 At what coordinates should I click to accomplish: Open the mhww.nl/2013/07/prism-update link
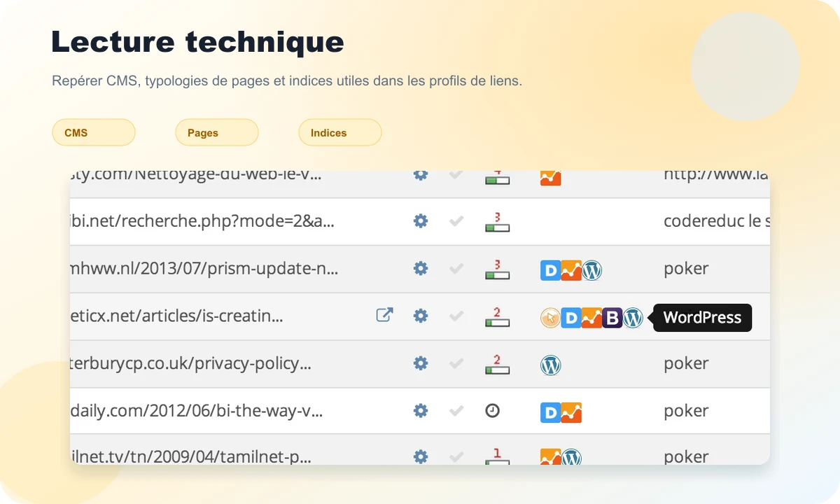(204, 269)
